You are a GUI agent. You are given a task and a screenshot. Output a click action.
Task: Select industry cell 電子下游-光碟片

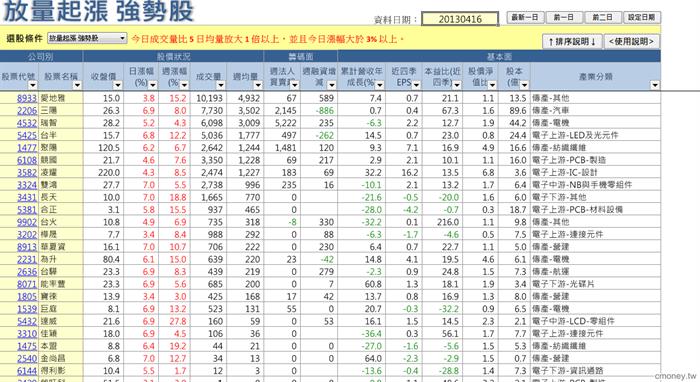coord(596,284)
